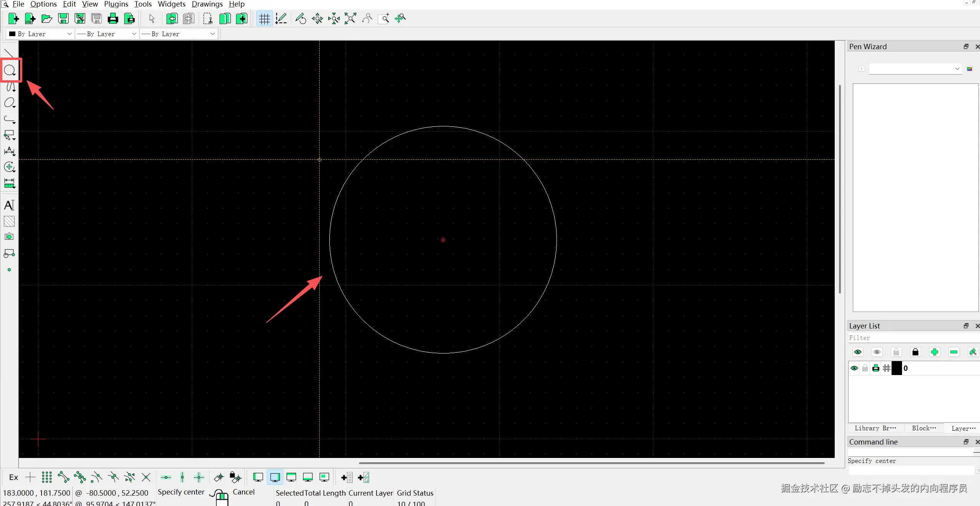
Task: Toggle Snap on Grid dots button
Action: [x=47, y=477]
